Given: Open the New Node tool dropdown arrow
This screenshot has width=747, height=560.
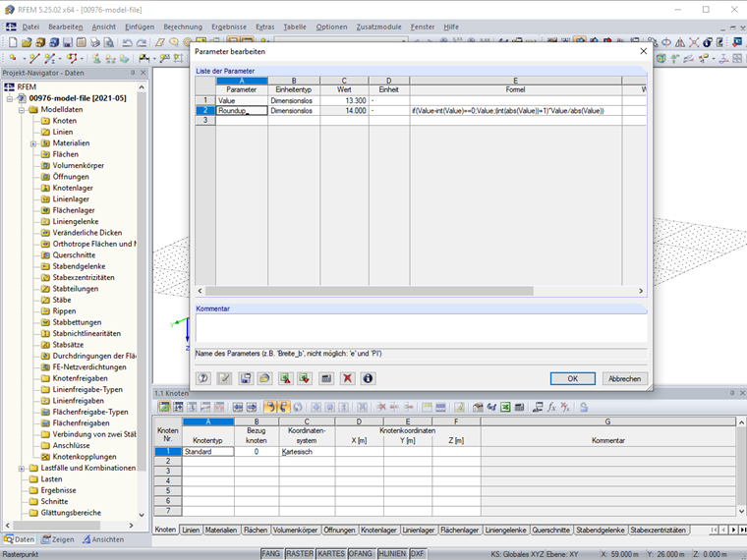Looking at the screenshot, I should pyautogui.click(x=23, y=59).
